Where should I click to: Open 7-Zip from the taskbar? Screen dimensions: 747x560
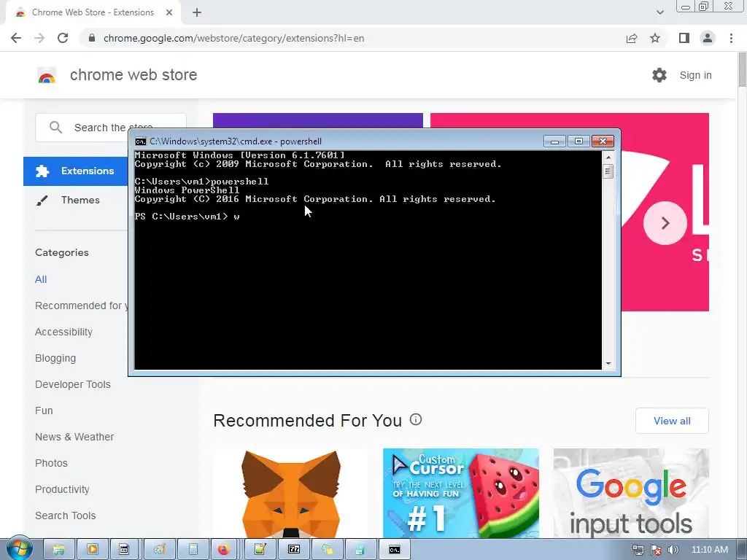click(294, 550)
